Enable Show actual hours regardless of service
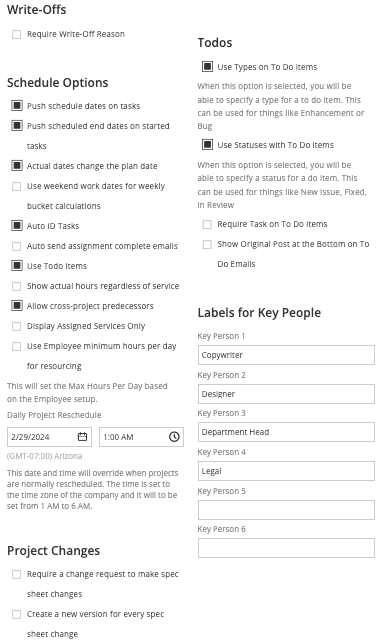 16,286
